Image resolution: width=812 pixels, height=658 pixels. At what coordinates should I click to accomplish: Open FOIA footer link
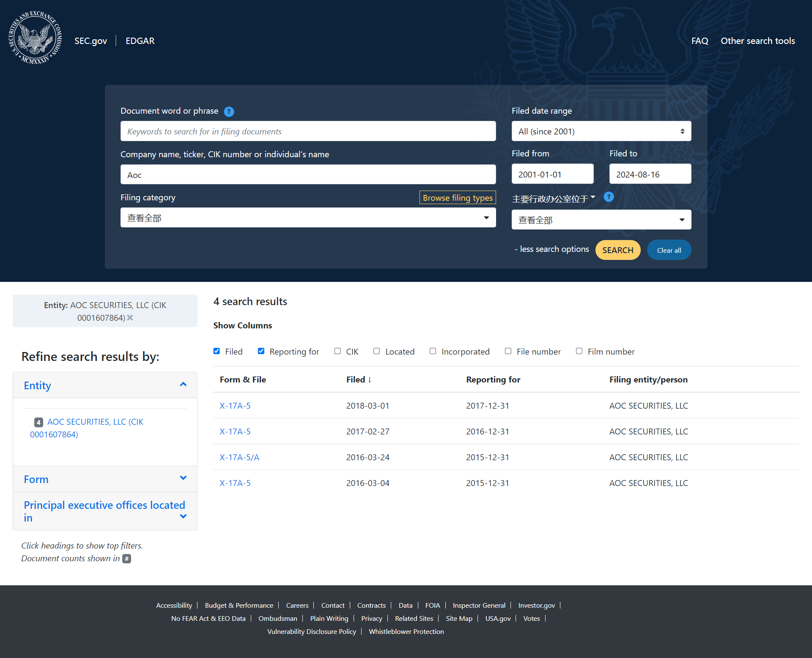[x=433, y=606]
